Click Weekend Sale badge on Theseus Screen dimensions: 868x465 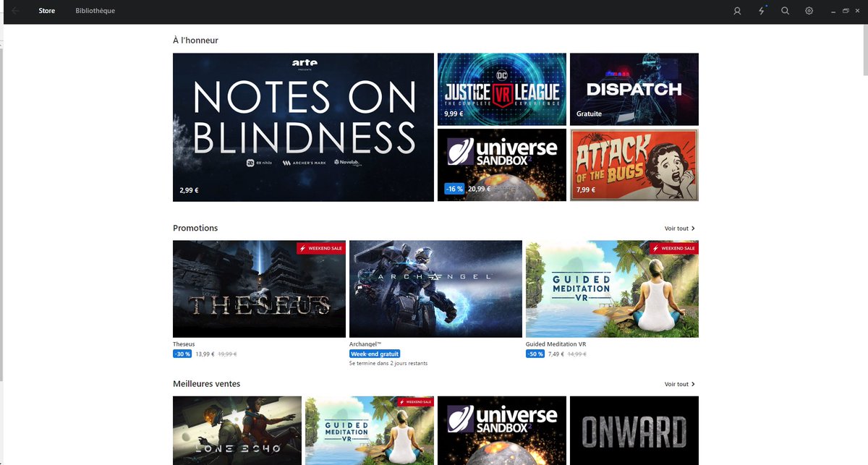click(x=321, y=248)
